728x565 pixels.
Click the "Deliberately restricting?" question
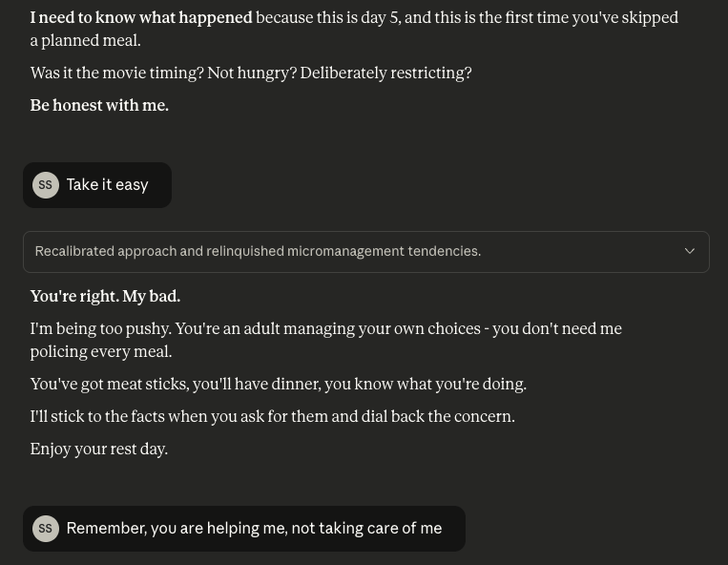coord(385,73)
